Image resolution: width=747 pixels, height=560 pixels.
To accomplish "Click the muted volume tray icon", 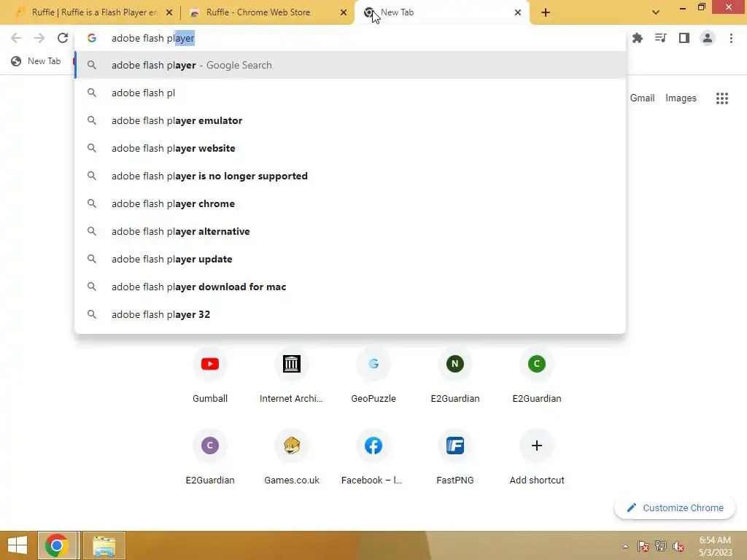I will pyautogui.click(x=678, y=545).
